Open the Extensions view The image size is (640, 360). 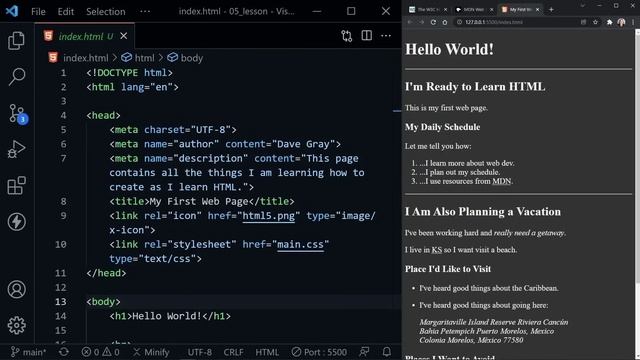point(16,186)
